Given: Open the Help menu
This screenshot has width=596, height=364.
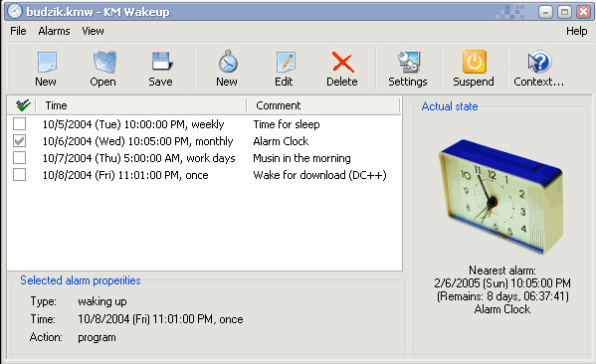Looking at the screenshot, I should click(x=577, y=31).
